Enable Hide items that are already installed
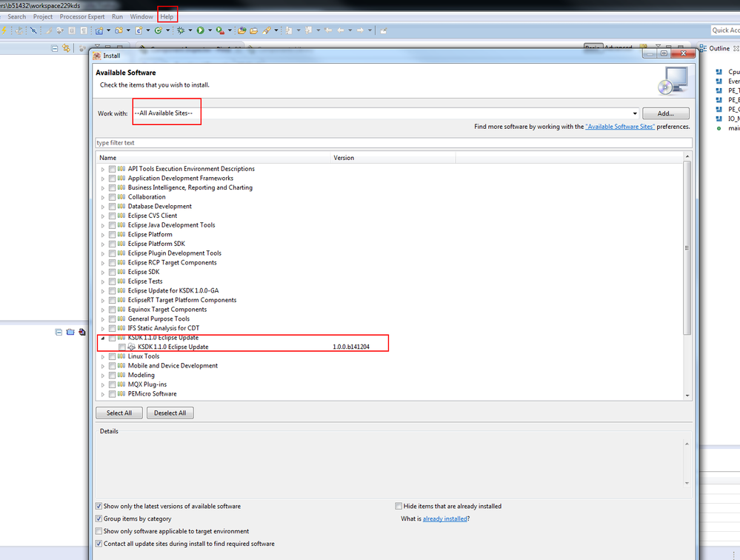 [x=399, y=506]
